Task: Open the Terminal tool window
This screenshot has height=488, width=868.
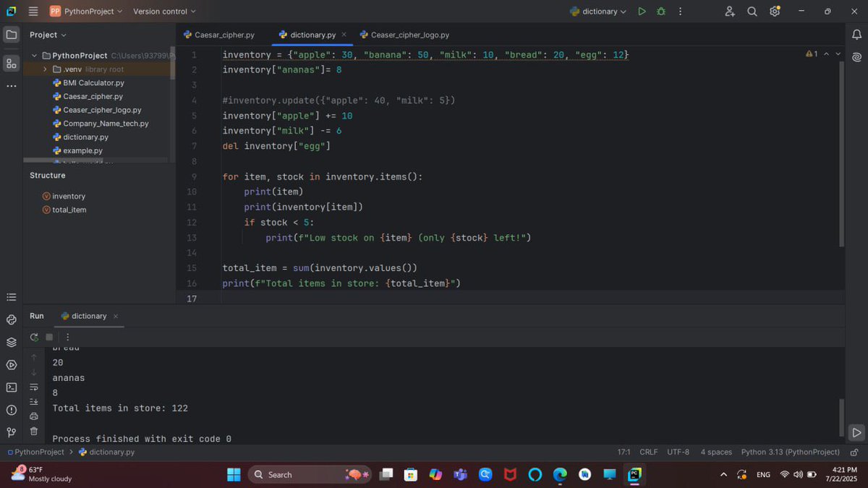Action: click(12, 387)
